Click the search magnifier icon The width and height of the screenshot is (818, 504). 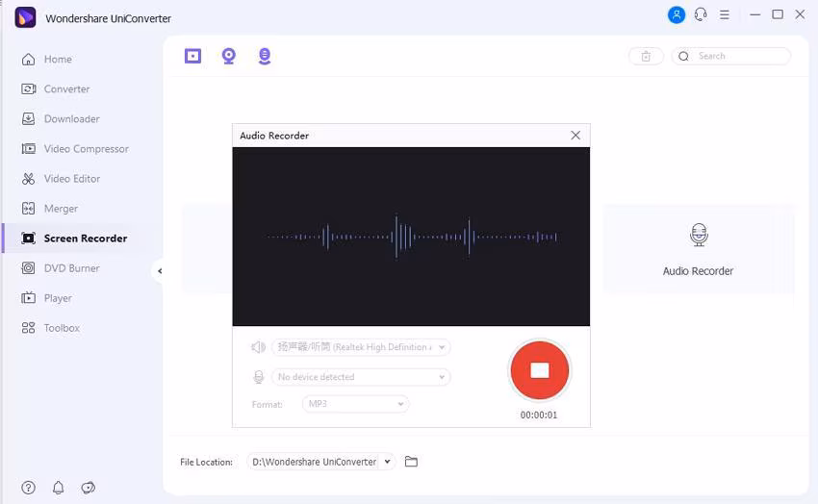683,57
